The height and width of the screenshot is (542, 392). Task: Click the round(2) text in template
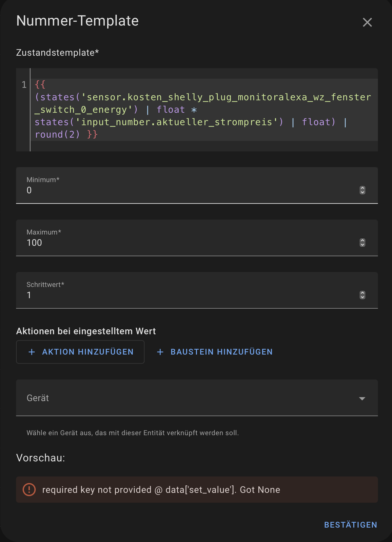pos(57,134)
